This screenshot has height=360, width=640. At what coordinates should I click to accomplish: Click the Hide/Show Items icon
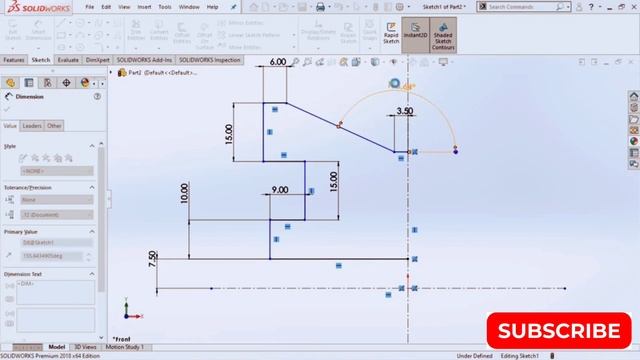coord(393,62)
